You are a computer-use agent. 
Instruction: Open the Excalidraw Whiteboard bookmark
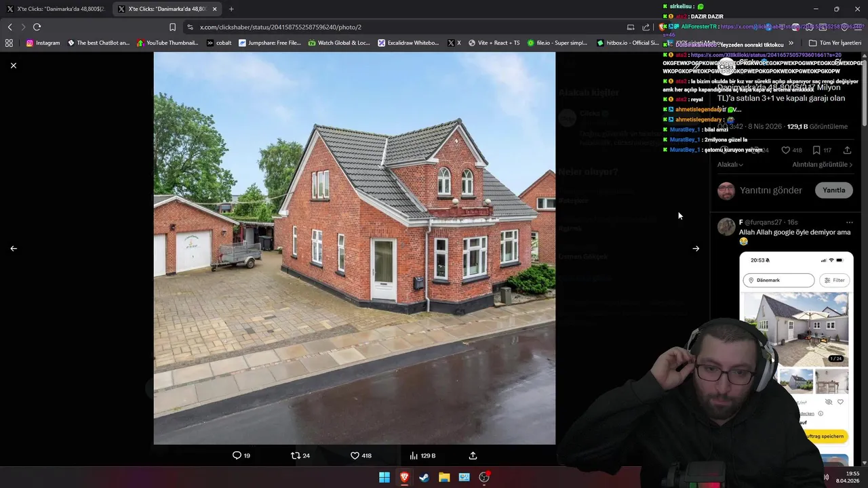tap(408, 43)
